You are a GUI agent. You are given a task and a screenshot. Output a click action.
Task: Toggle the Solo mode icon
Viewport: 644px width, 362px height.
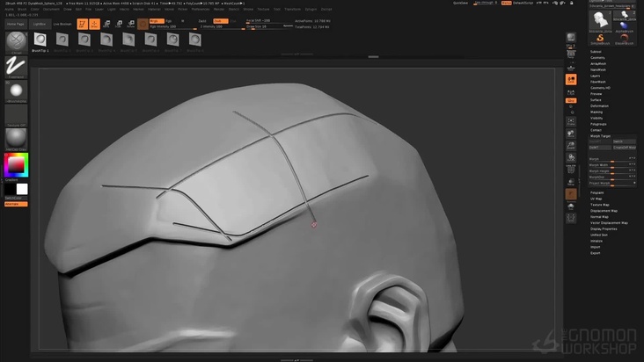[571, 207]
